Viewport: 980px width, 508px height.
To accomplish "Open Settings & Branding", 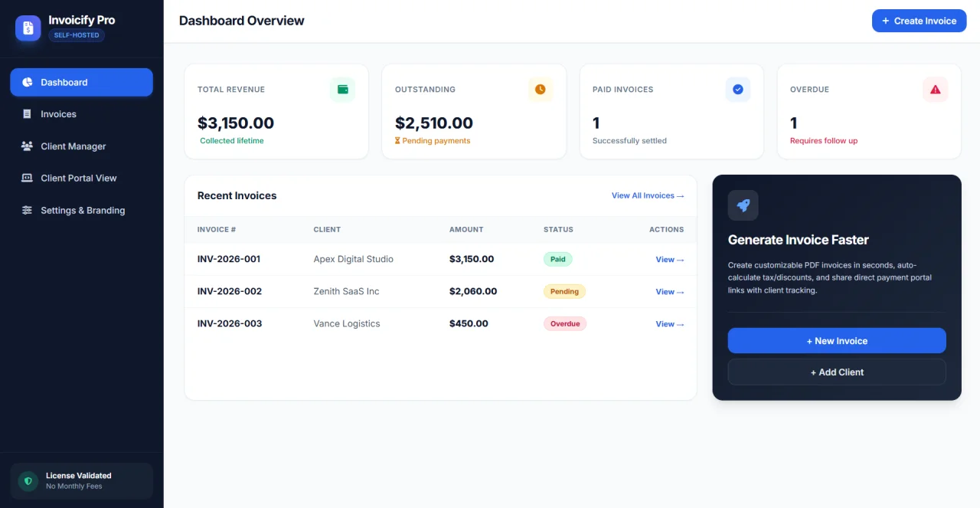I will tap(81, 210).
